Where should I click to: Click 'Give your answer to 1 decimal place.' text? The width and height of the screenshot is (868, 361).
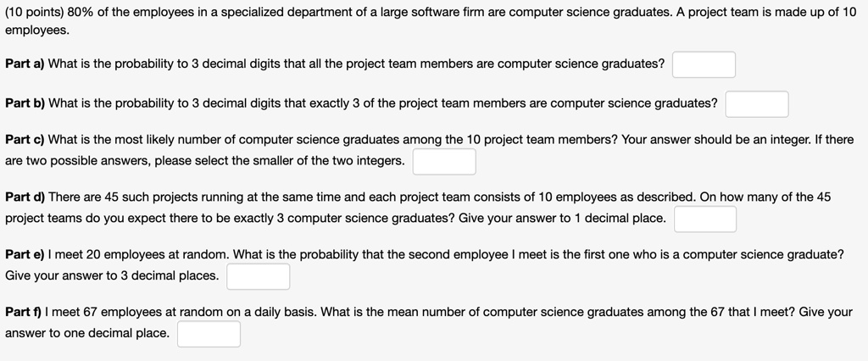pyautogui.click(x=563, y=218)
